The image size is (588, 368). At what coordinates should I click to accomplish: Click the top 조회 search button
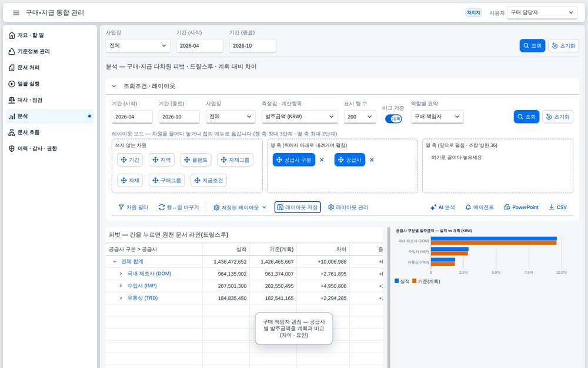coord(532,45)
